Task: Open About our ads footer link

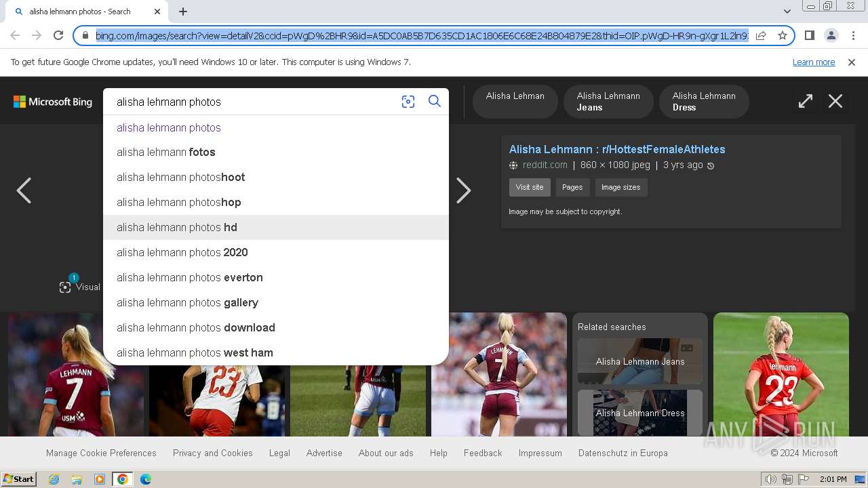Action: pos(386,453)
